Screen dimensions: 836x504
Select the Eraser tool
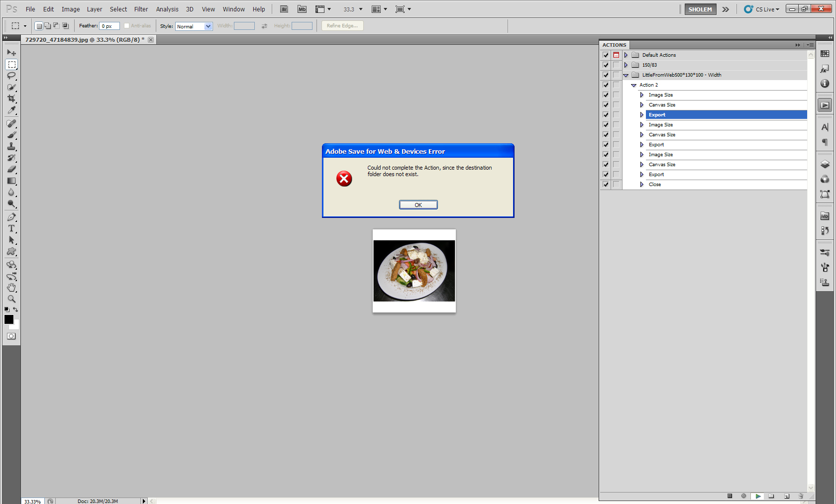(11, 169)
